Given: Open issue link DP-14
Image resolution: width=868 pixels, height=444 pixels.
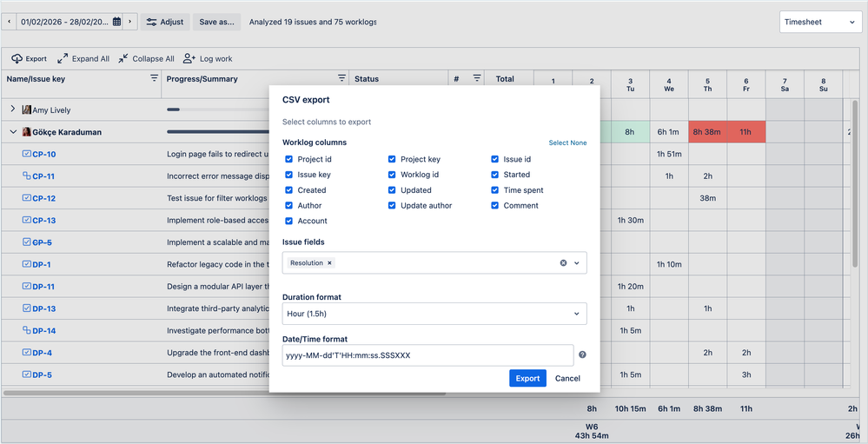Looking at the screenshot, I should tap(43, 331).
